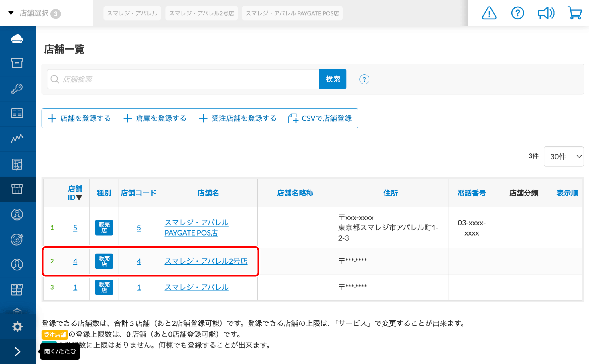Image resolution: width=589 pixels, height=364 pixels.
Task: Sort by 店舗名 column header
Action: click(208, 193)
